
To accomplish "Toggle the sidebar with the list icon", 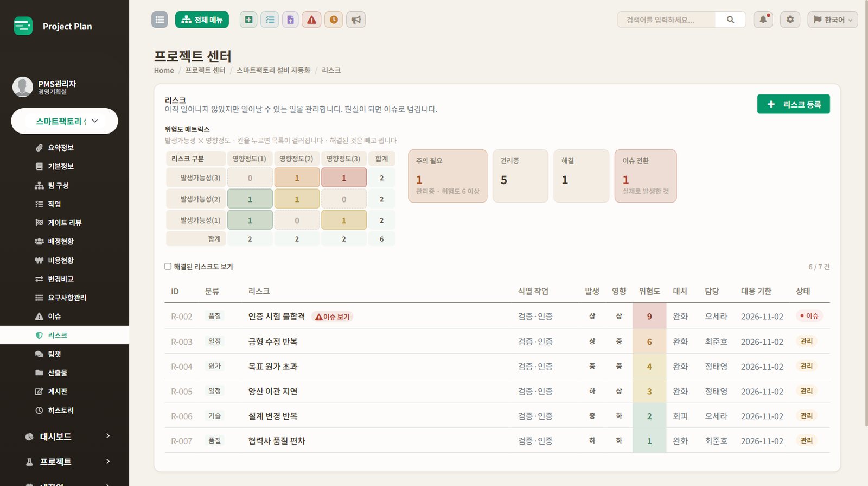I will (159, 20).
